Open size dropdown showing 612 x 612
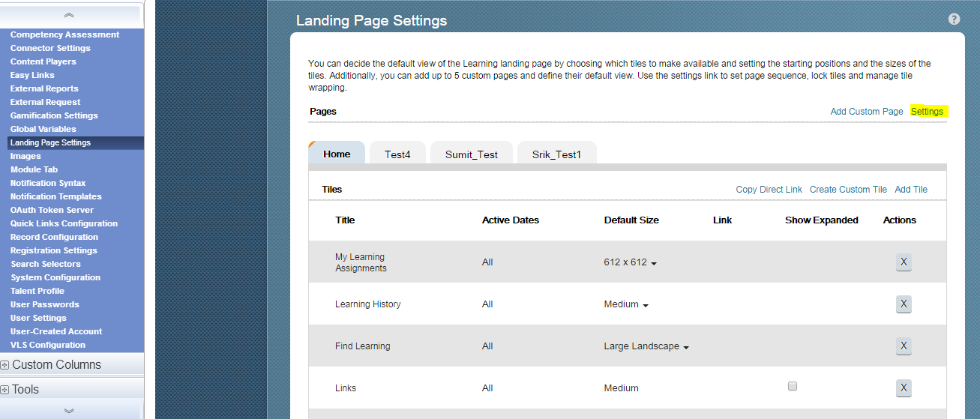This screenshot has height=419, width=980. (x=631, y=262)
